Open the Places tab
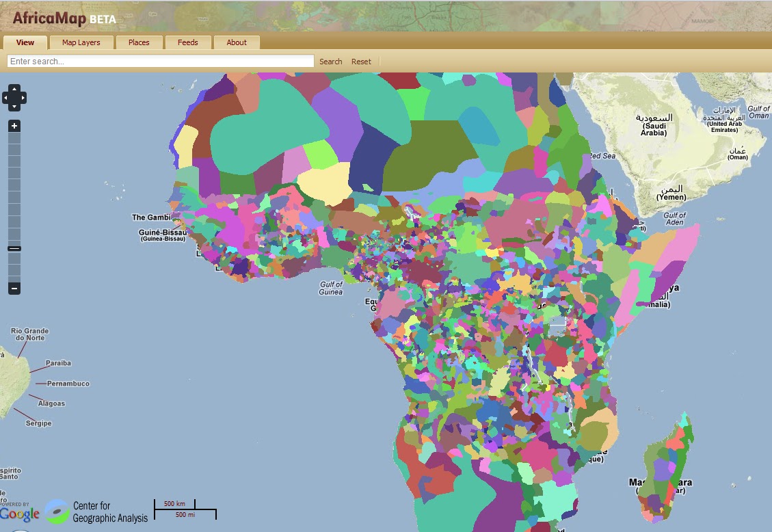 (139, 42)
